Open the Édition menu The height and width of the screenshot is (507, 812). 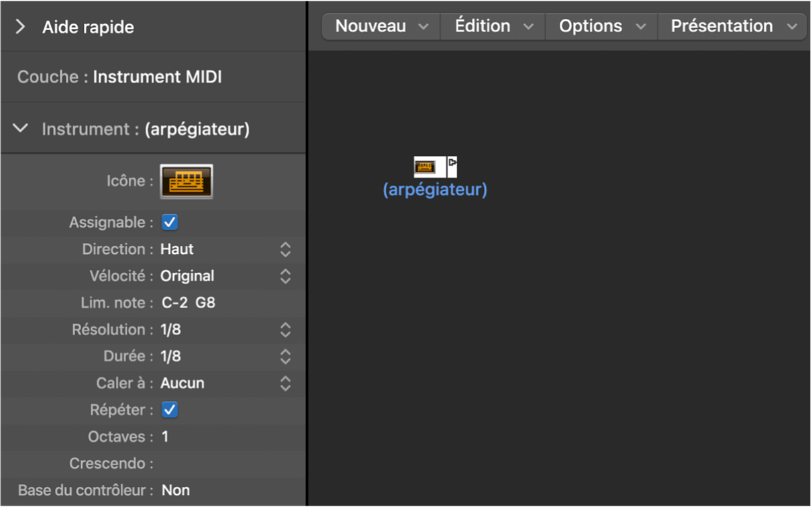click(493, 26)
